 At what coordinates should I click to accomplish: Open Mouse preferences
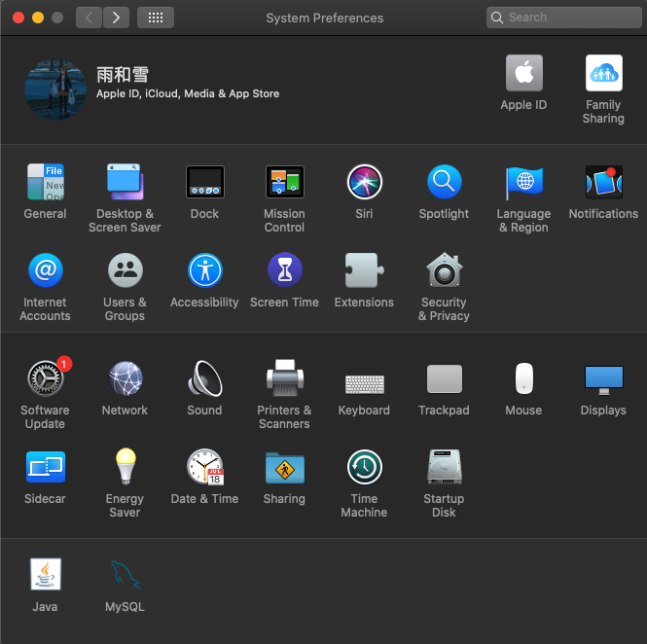pyautogui.click(x=524, y=378)
